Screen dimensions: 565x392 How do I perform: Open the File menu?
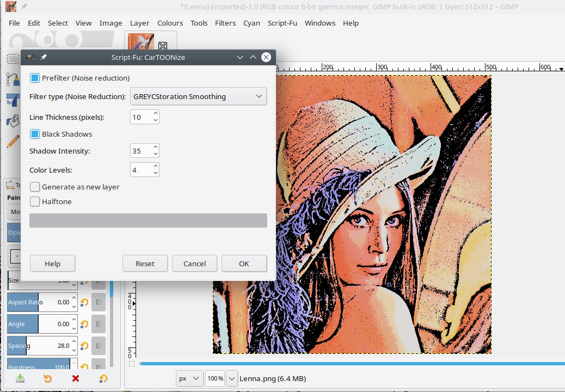pos(14,23)
